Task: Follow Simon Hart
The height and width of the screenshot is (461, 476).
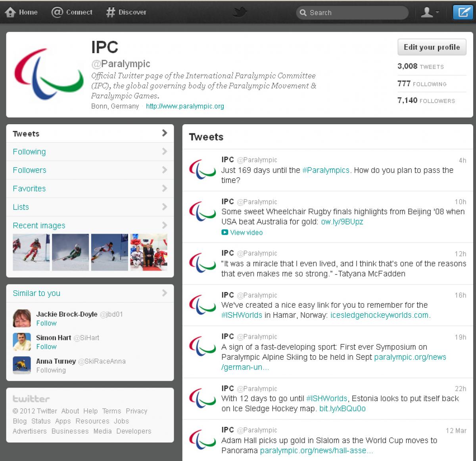Action: (x=46, y=347)
